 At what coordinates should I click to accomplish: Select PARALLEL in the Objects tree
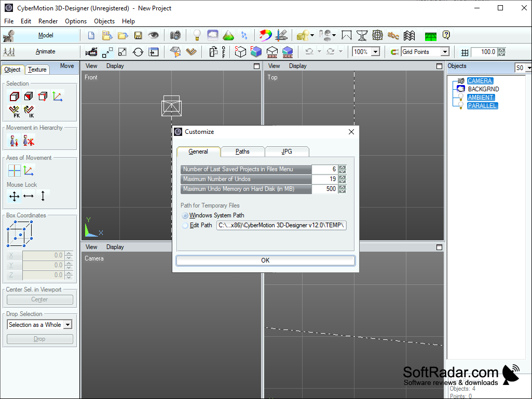pos(482,105)
